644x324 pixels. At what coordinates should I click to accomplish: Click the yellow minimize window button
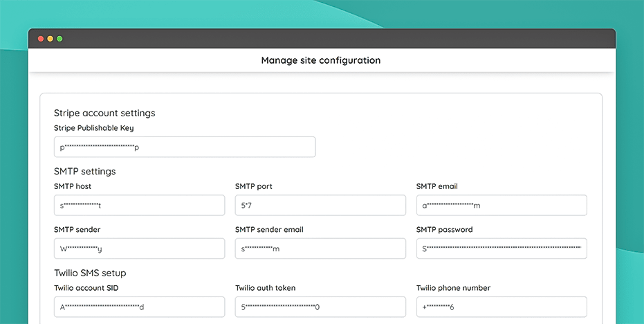(50, 39)
